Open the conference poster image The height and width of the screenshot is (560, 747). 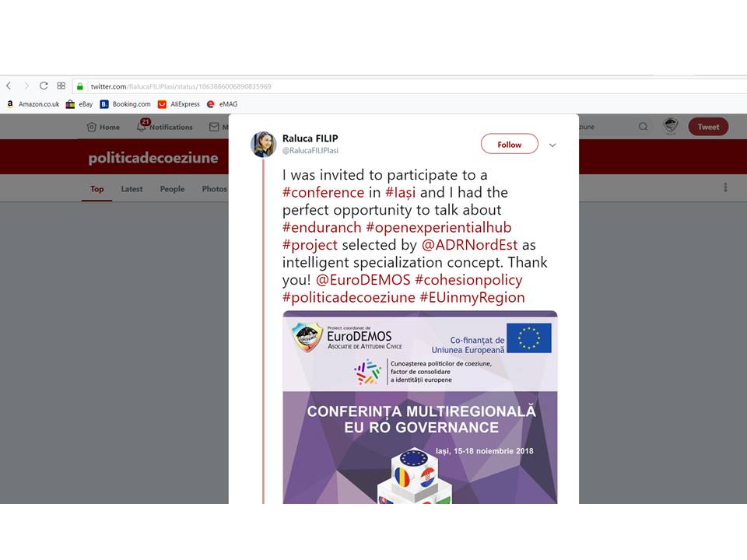click(x=419, y=408)
